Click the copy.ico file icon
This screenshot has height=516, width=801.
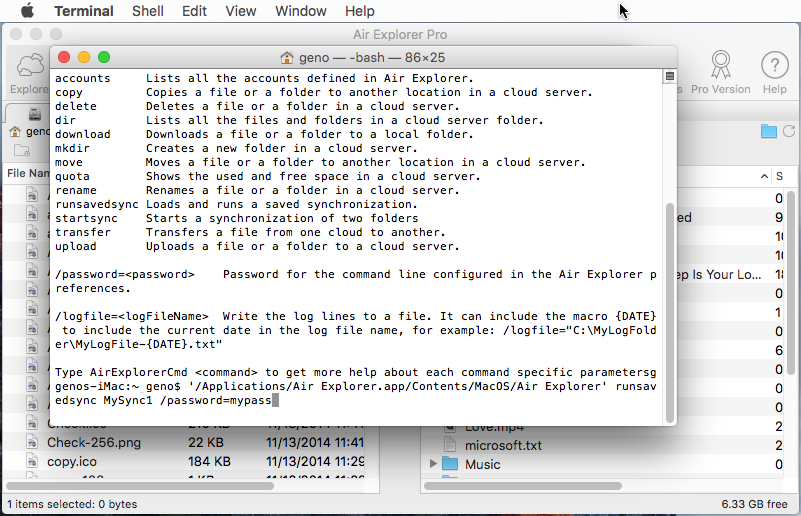(x=32, y=461)
